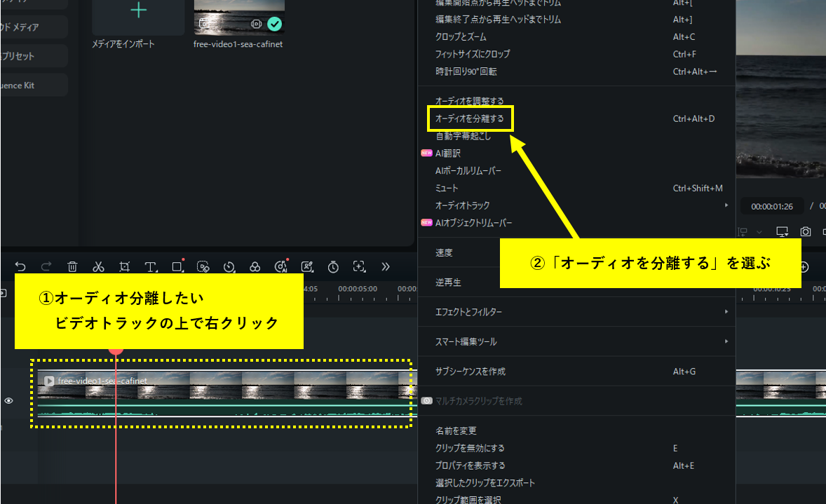Click the Undo arrow in timeline toolbar
The height and width of the screenshot is (504, 826).
20,266
